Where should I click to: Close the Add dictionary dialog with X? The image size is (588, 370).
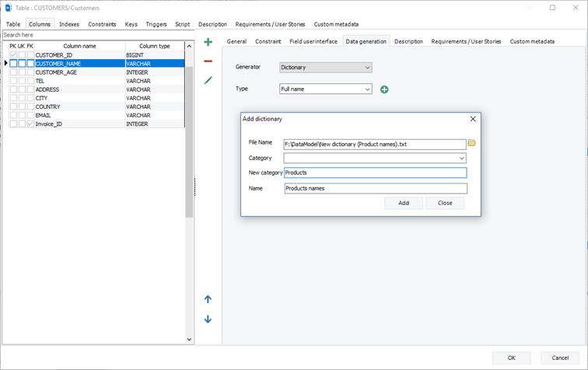point(473,119)
